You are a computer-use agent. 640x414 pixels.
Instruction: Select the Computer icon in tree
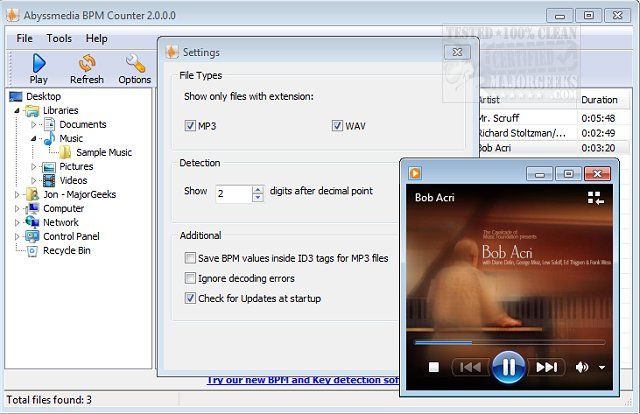32,209
